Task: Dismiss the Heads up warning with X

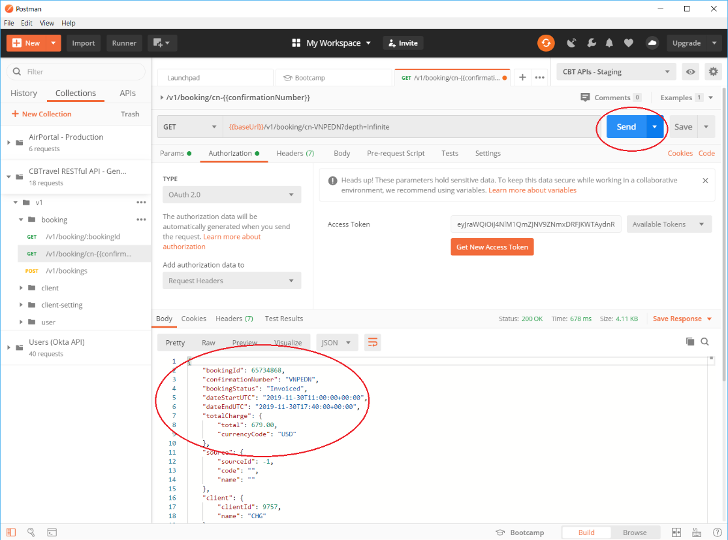Action: tap(705, 180)
